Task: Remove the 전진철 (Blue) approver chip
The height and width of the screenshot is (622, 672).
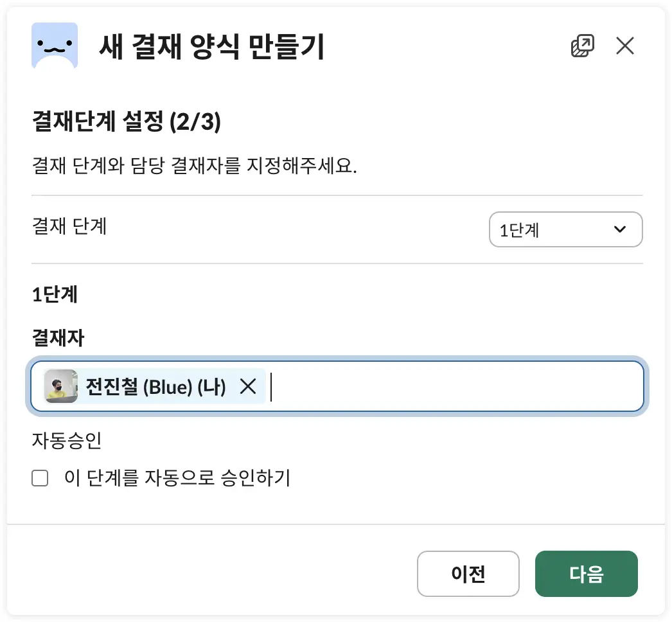Action: pos(248,386)
